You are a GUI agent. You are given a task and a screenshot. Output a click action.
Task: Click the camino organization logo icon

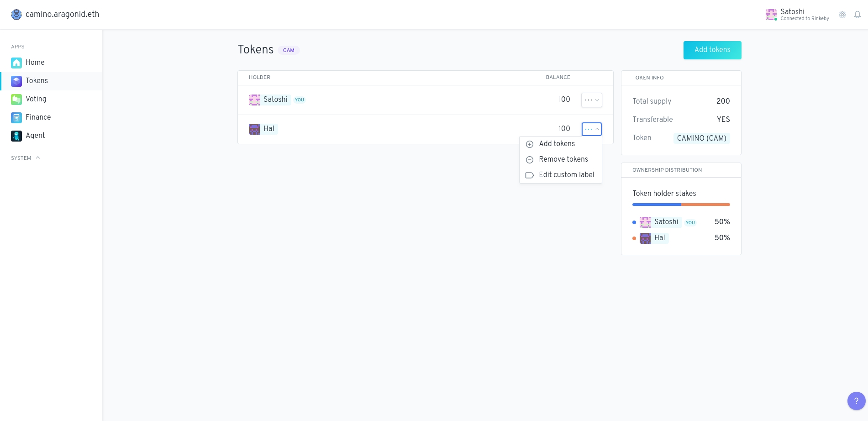16,15
